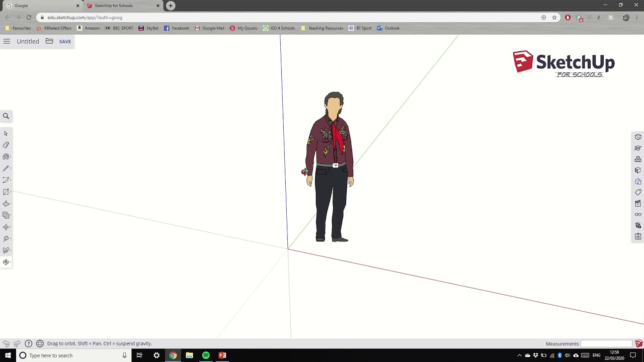Click the Untitled model name
The width and height of the screenshot is (644, 362).
click(28, 41)
